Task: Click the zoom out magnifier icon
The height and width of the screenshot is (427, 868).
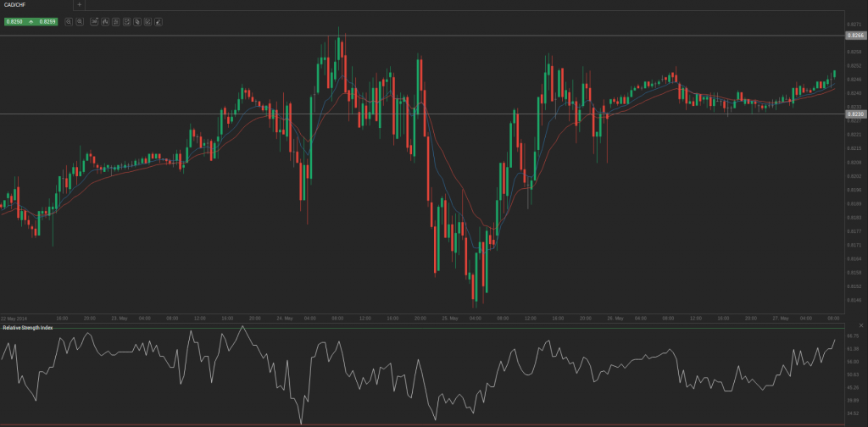Action: pyautogui.click(x=69, y=21)
